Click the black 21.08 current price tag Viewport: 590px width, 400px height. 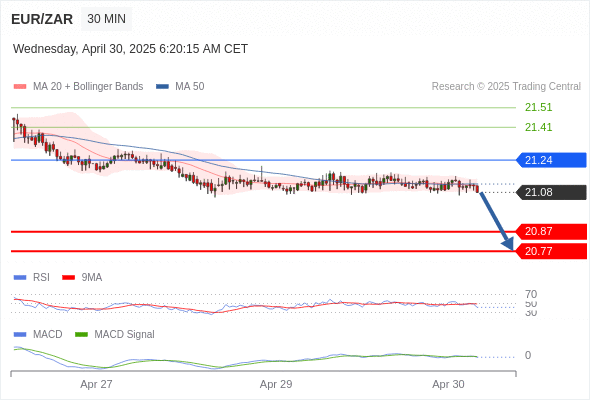[551, 192]
